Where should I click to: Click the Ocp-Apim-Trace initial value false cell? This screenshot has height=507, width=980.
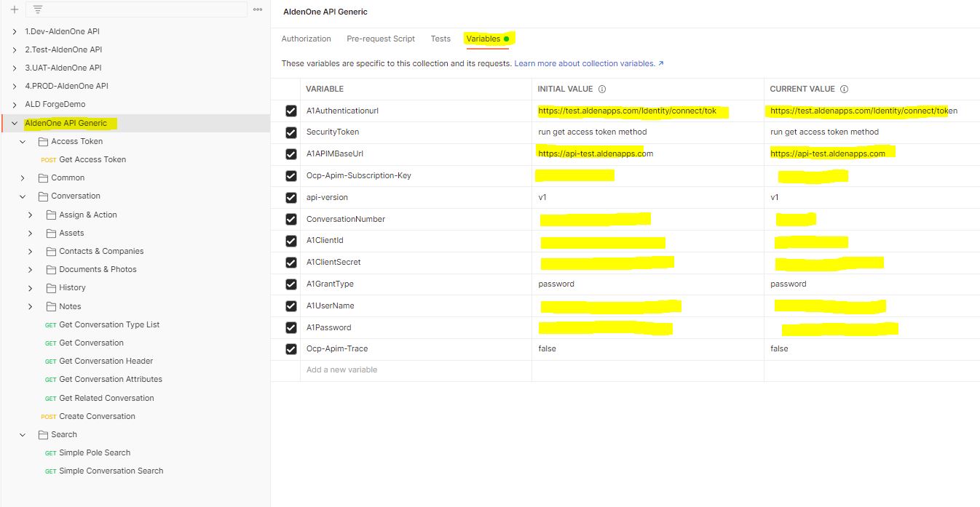click(x=647, y=349)
